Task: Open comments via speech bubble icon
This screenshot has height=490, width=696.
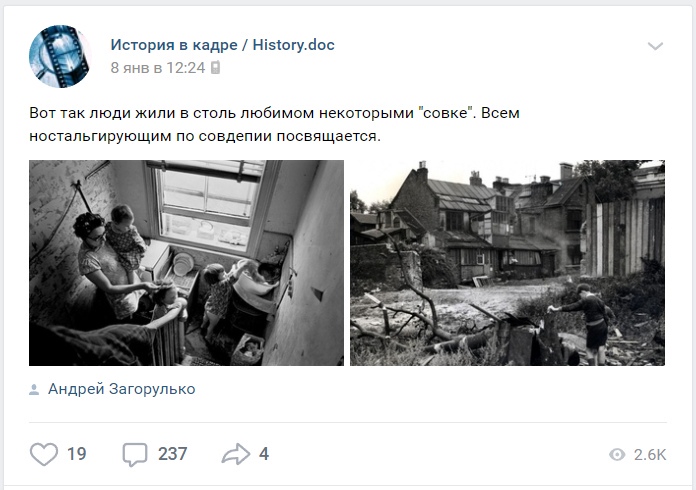Action: point(134,454)
